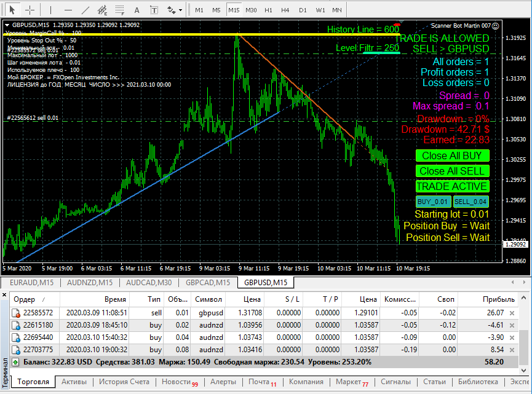
Task: Click order 22615180 row icon
Action: click(x=15, y=325)
